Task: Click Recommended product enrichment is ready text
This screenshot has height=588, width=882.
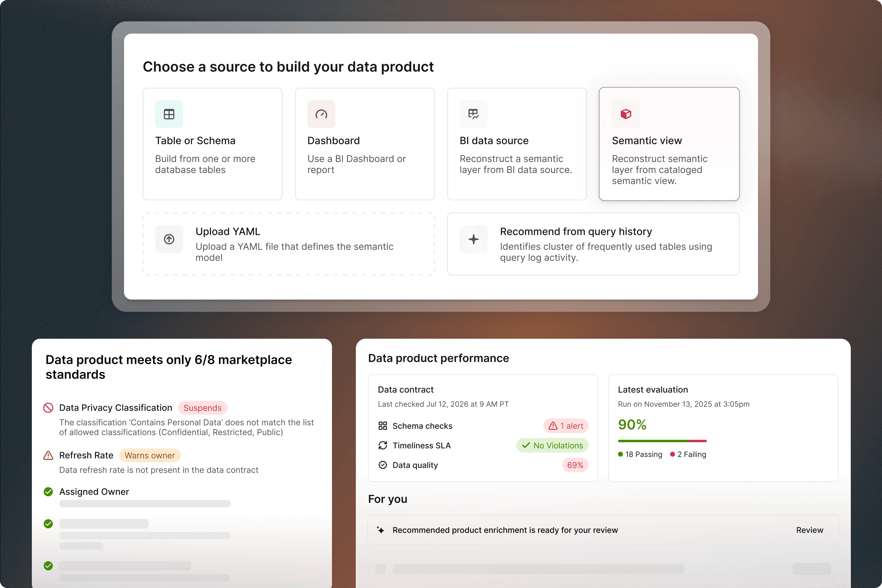Action: tap(505, 530)
